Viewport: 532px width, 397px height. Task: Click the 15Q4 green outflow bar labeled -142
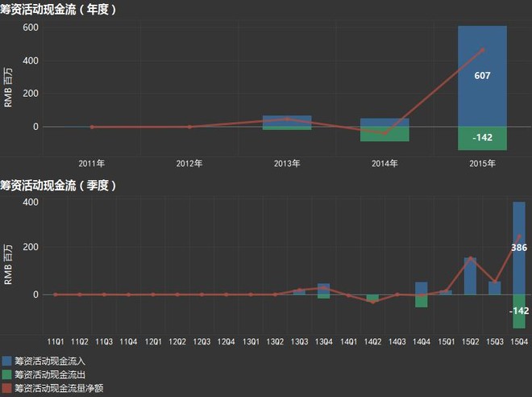point(519,311)
